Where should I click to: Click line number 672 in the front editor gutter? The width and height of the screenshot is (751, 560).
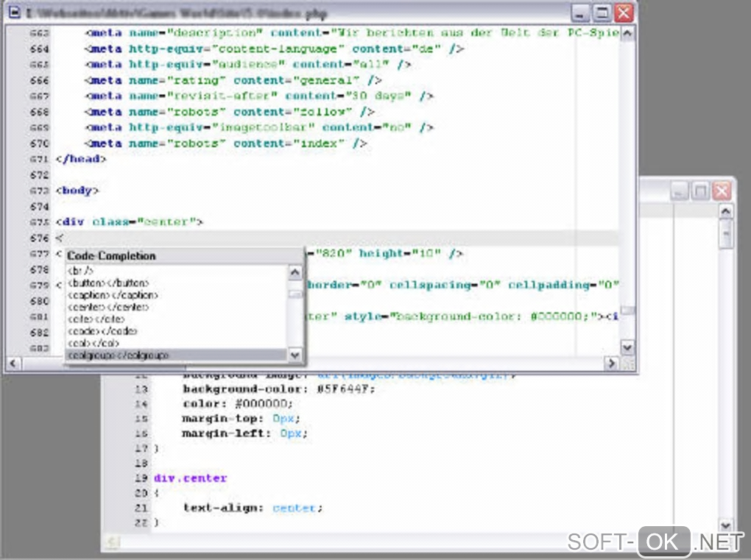pyautogui.click(x=39, y=175)
